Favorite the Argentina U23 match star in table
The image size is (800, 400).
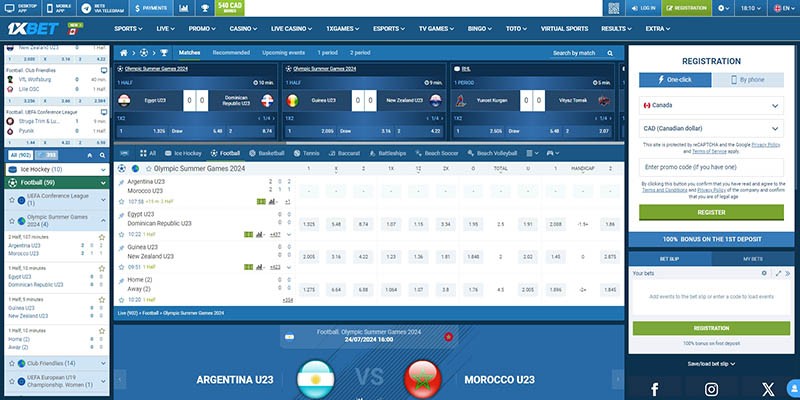(x=121, y=202)
